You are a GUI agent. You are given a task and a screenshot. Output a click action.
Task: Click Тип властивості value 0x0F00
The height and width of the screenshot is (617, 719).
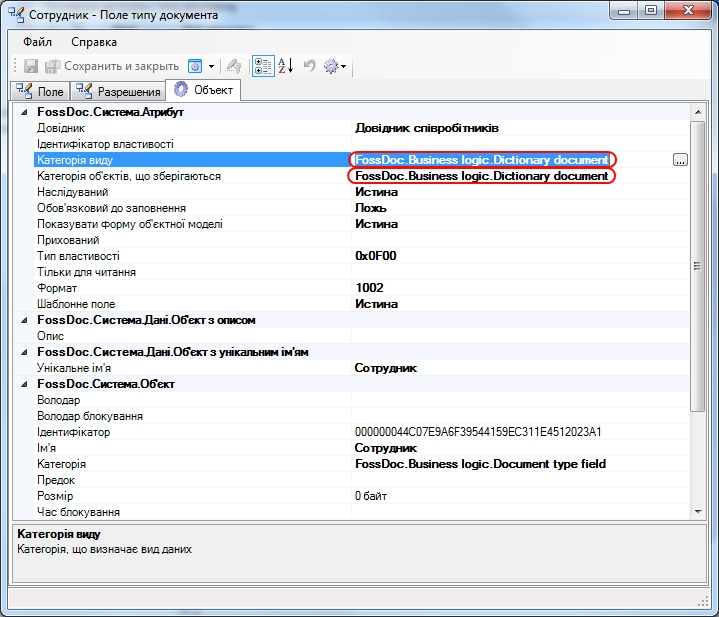coord(376,256)
